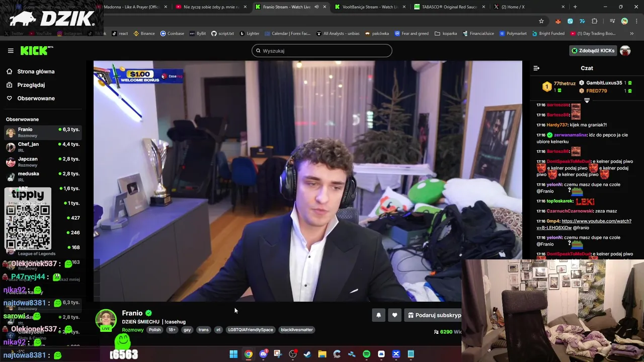
Task: Select Franio channel in followed list
Action: point(43,133)
